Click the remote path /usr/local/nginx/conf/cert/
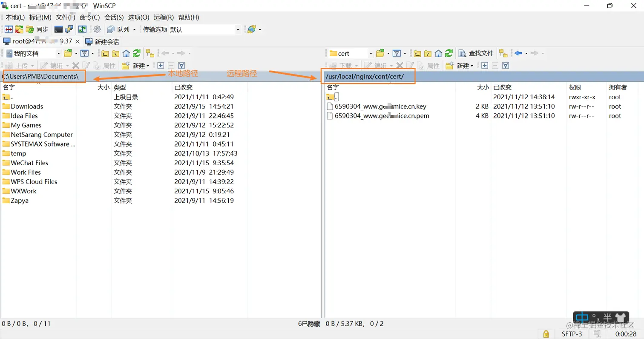Screen dimensions: 644x339 364,77
